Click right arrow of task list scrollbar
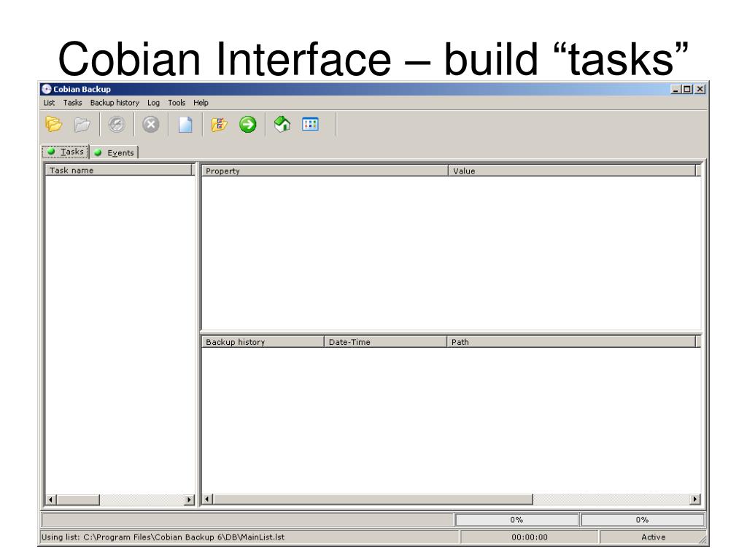This screenshot has width=747, height=560. coord(189,499)
